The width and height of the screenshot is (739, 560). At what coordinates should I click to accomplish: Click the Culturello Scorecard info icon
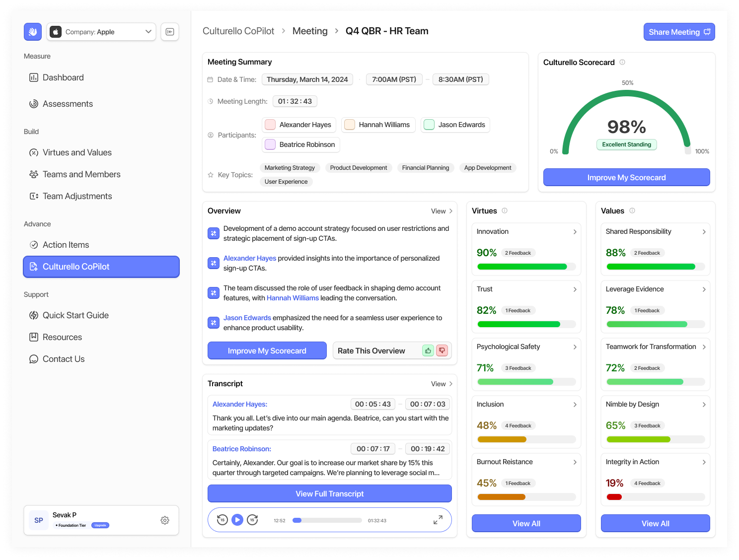[622, 62]
